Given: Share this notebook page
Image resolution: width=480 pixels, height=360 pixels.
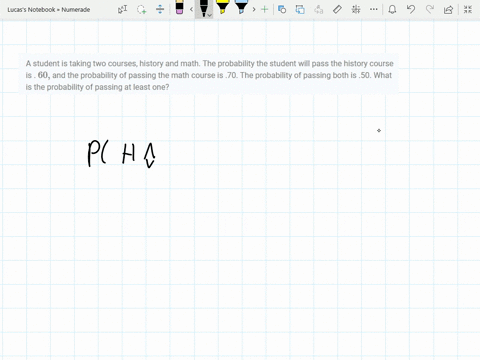Looking at the screenshot, I should [x=448, y=9].
